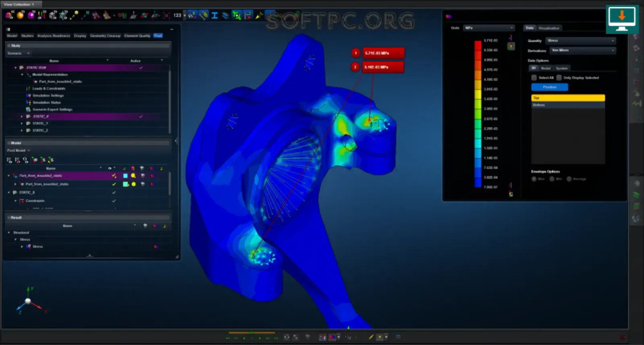The width and height of the screenshot is (644, 345).
Task: Open the Units MPa dropdown
Action: (489, 28)
